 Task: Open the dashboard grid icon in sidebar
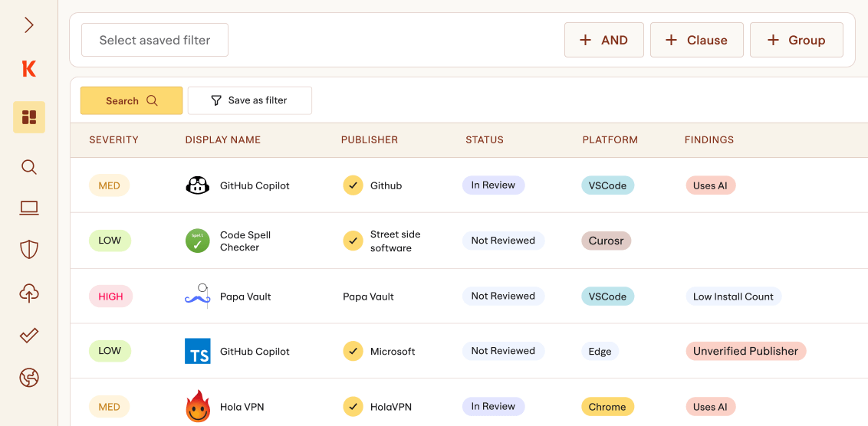pyautogui.click(x=29, y=117)
